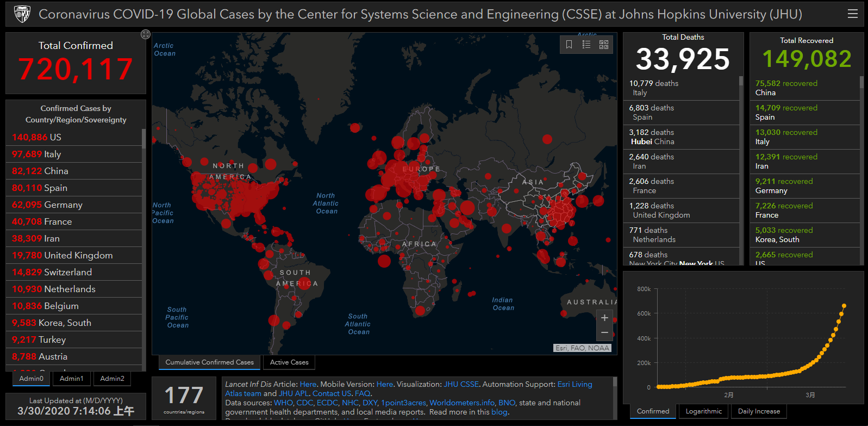Open the Lancet article Here link
Screen dimensions: 868x426
tap(308, 384)
